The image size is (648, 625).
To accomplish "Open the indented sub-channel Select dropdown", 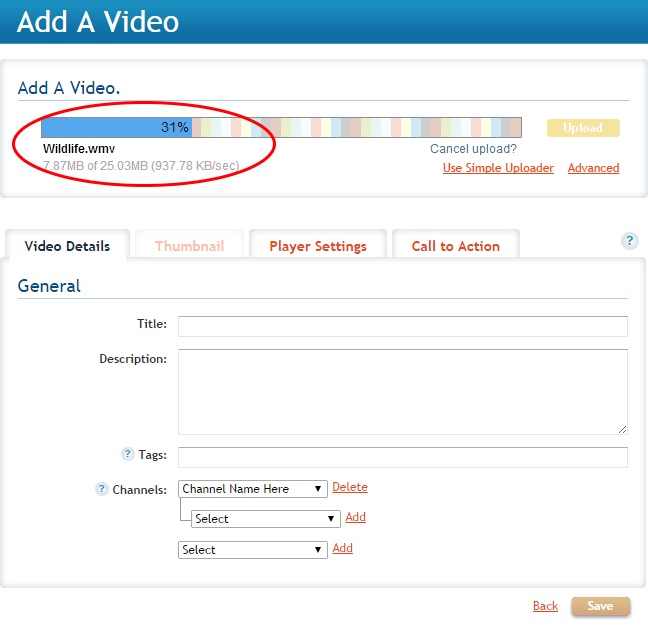I will [266, 519].
